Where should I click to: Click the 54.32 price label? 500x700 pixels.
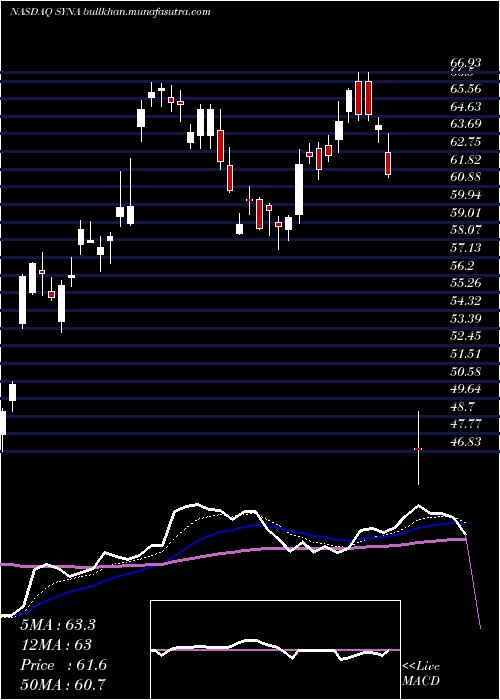pyautogui.click(x=466, y=300)
